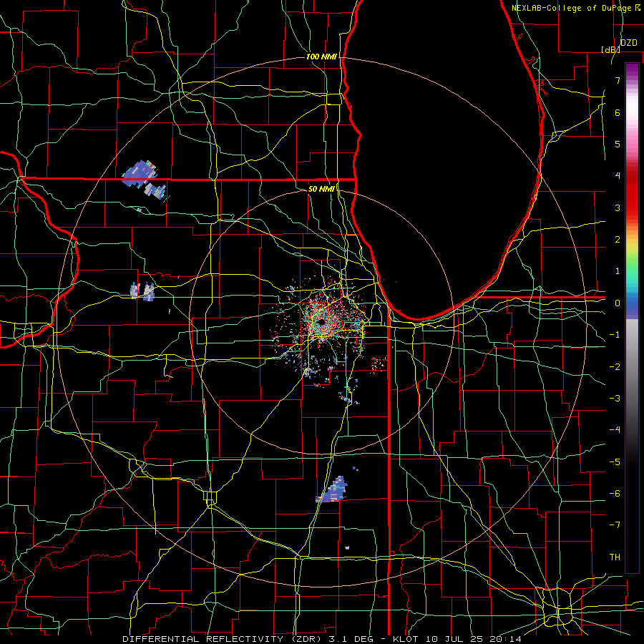
Task: Click the [dB] units label
Action: [x=610, y=49]
